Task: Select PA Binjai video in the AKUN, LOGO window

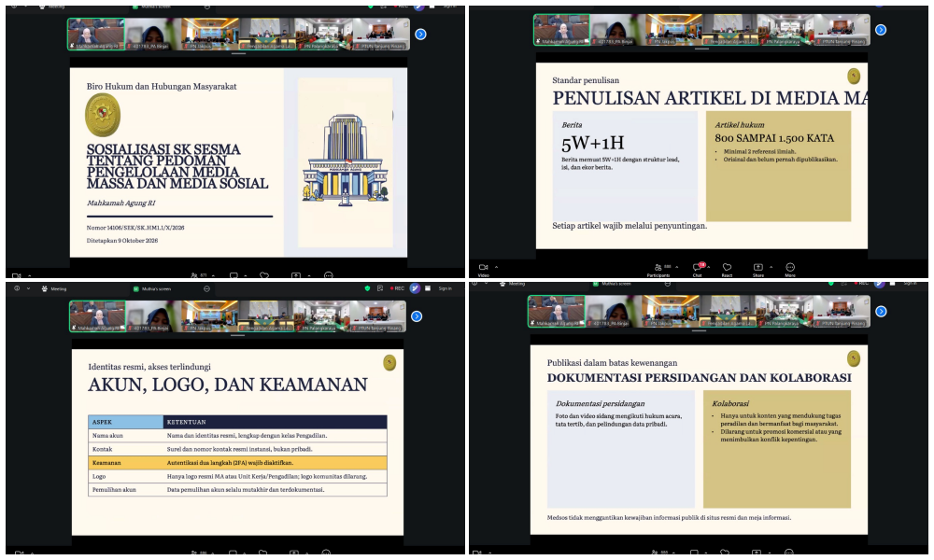Action: (x=154, y=315)
